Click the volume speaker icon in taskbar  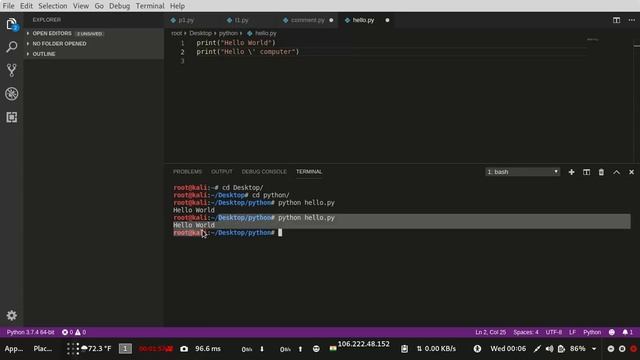coord(549,349)
